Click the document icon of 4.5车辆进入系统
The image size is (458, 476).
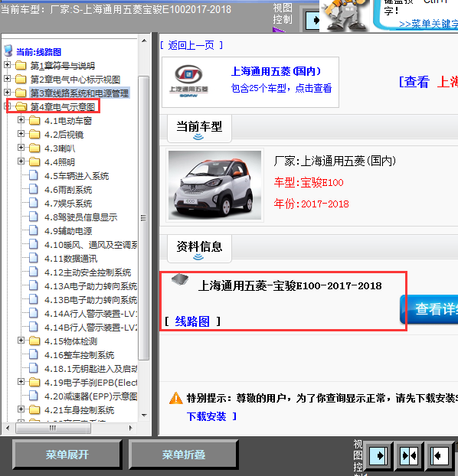[34, 175]
